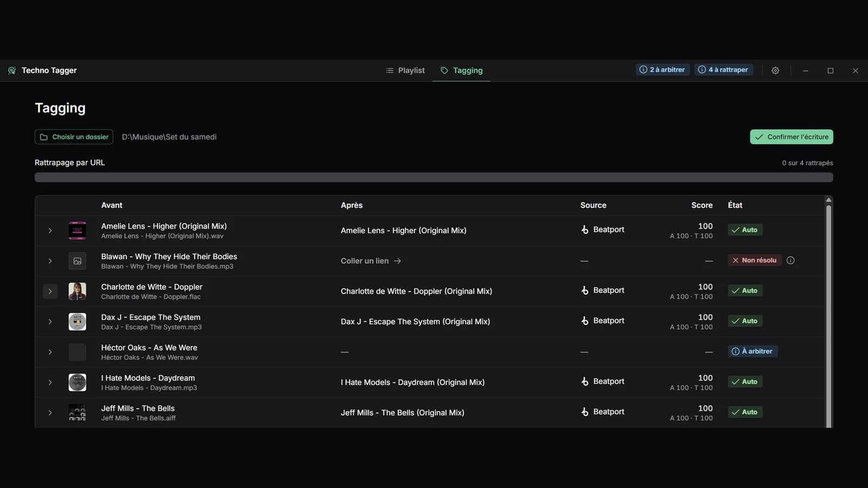Expand the Dax J - Escape The System row

point(50,322)
